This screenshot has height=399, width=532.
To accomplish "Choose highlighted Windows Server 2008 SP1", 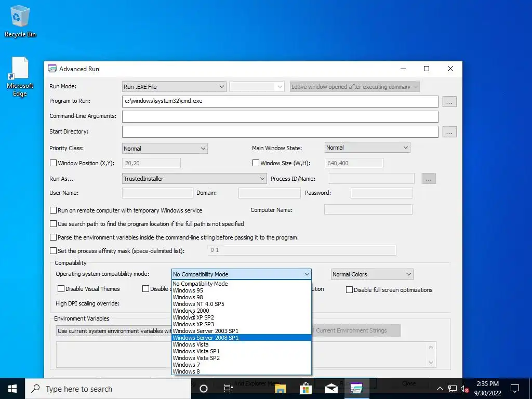I will point(241,338).
